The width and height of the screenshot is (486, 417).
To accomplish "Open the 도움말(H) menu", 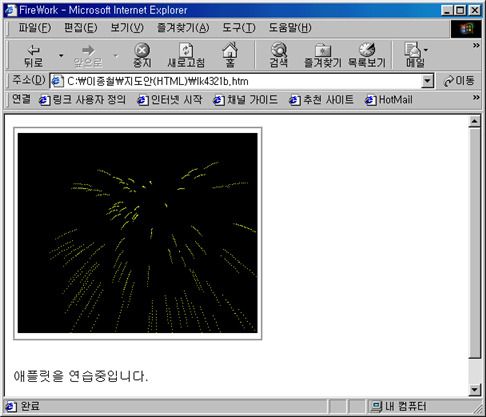I will [290, 28].
